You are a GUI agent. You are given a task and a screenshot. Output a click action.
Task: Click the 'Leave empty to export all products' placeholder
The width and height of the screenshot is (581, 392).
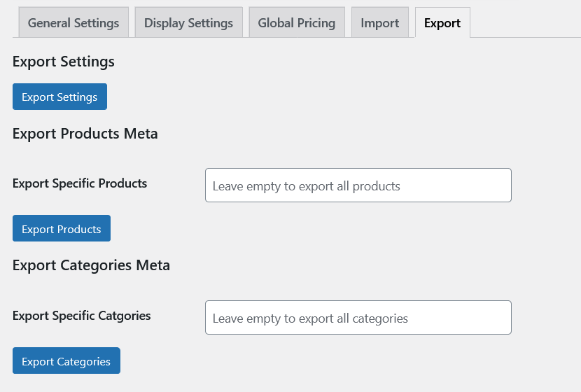coord(306,186)
